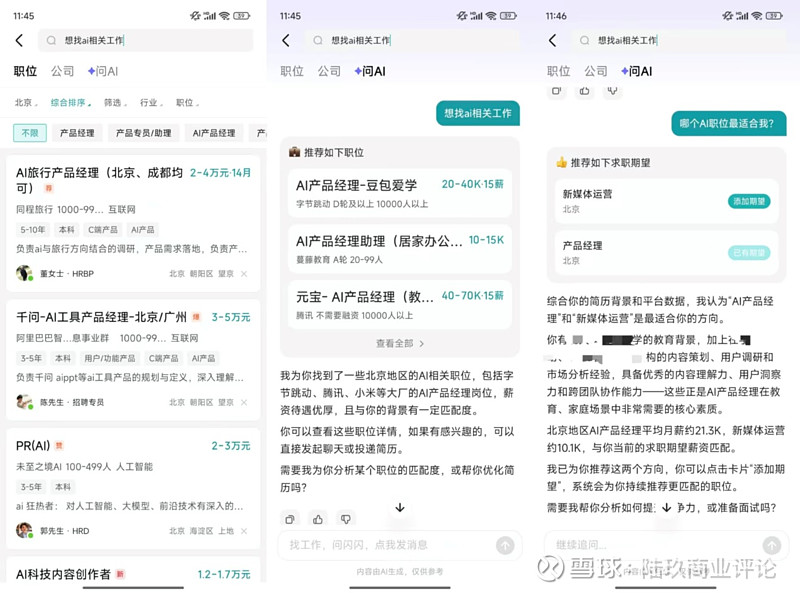Copy the AI reply in middle chat

[x=290, y=520]
